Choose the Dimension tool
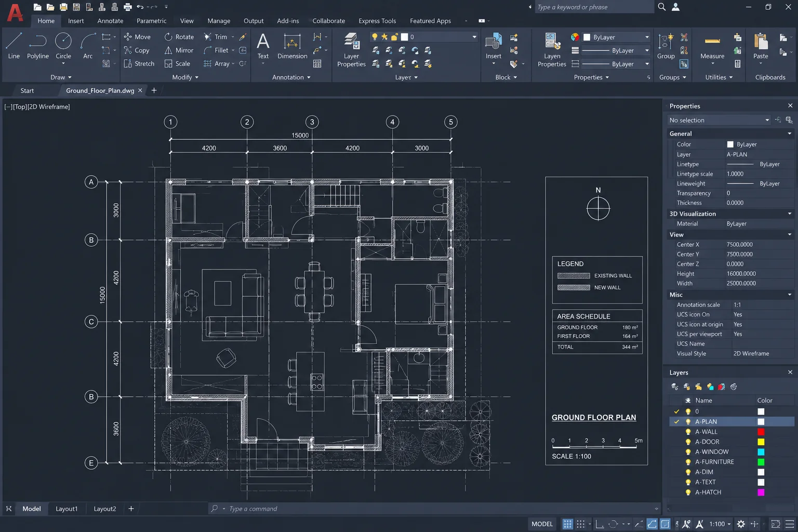The width and height of the screenshot is (798, 532). (x=292, y=47)
